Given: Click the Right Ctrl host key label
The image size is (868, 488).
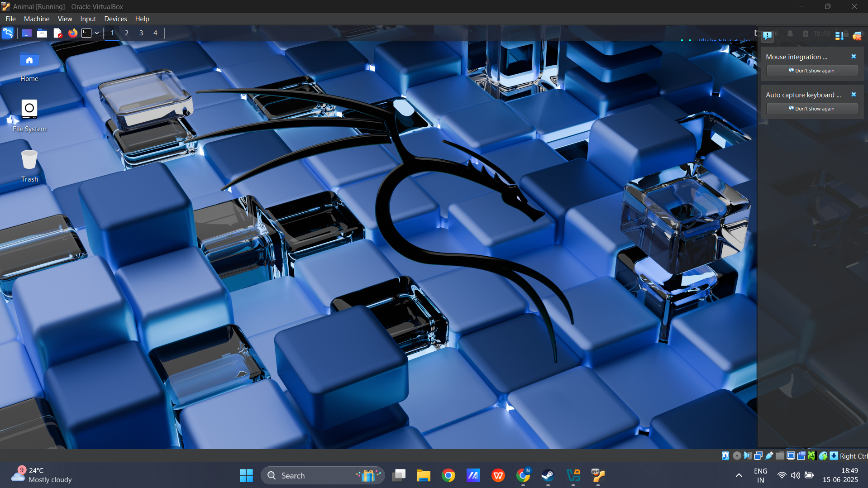Looking at the screenshot, I should coord(854,456).
